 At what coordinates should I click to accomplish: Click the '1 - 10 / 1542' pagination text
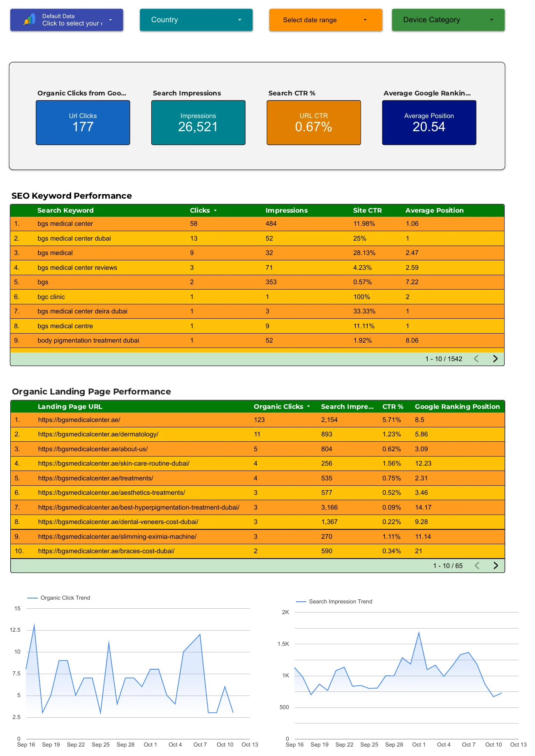pyautogui.click(x=444, y=359)
